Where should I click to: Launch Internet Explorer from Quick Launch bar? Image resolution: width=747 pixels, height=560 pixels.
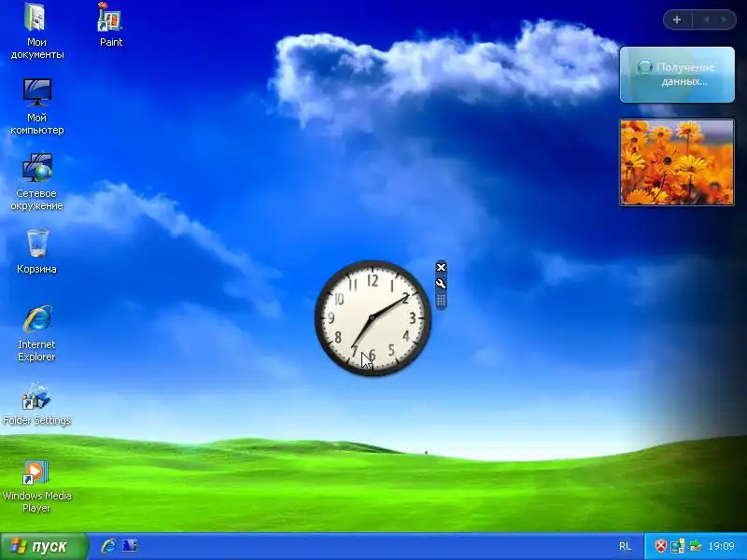point(108,546)
